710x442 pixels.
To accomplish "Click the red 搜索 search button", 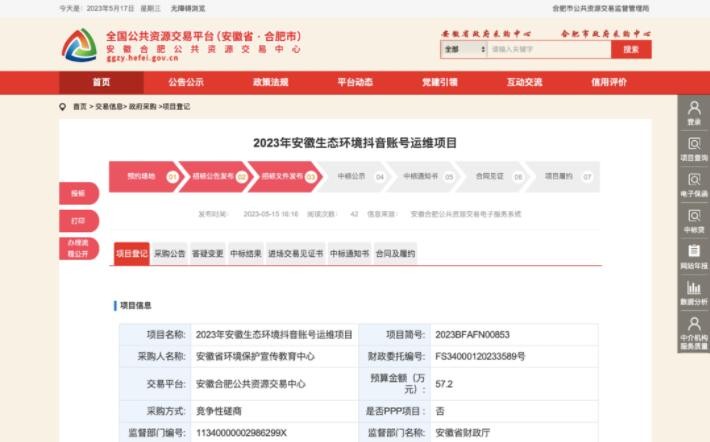I will [631, 49].
